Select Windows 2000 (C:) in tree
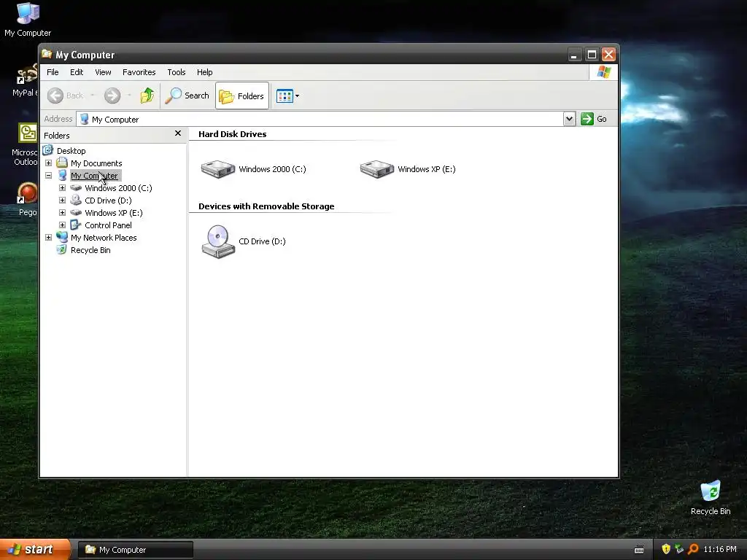The width and height of the screenshot is (747, 560). (118, 188)
